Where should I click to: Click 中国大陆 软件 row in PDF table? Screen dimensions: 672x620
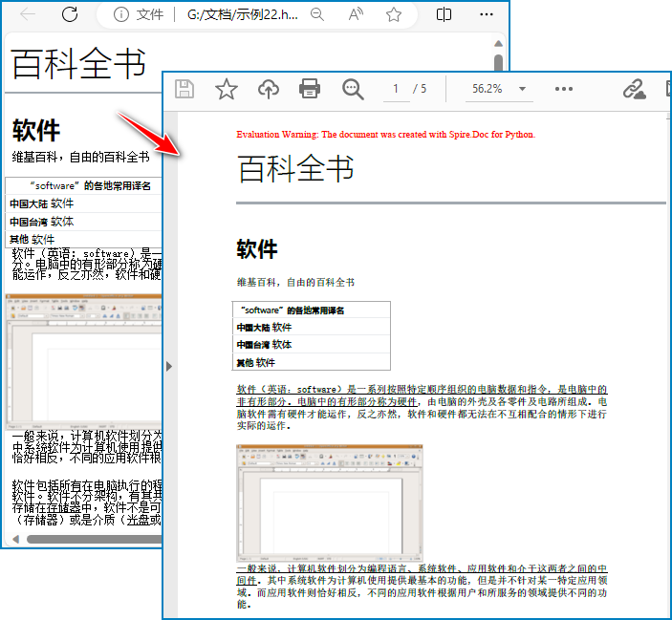pyautogui.click(x=311, y=327)
